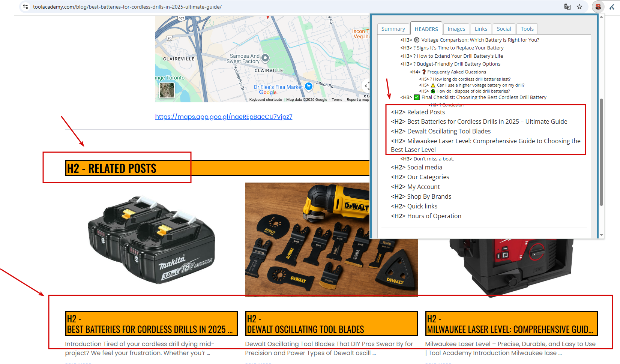Select 'Signs It's Time to Replace' H3 row
The width and height of the screenshot is (620, 364).
[452, 48]
